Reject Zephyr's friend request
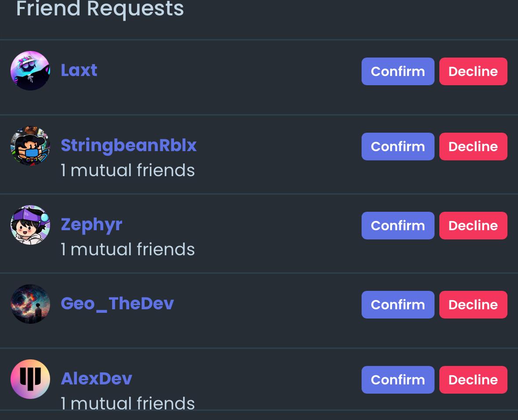The width and height of the screenshot is (518, 420). [x=473, y=225]
